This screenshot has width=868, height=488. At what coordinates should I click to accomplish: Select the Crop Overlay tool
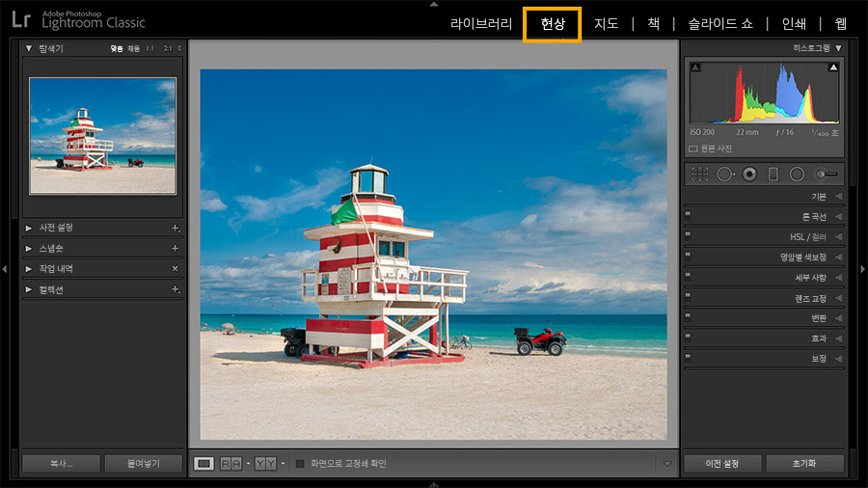[699, 175]
